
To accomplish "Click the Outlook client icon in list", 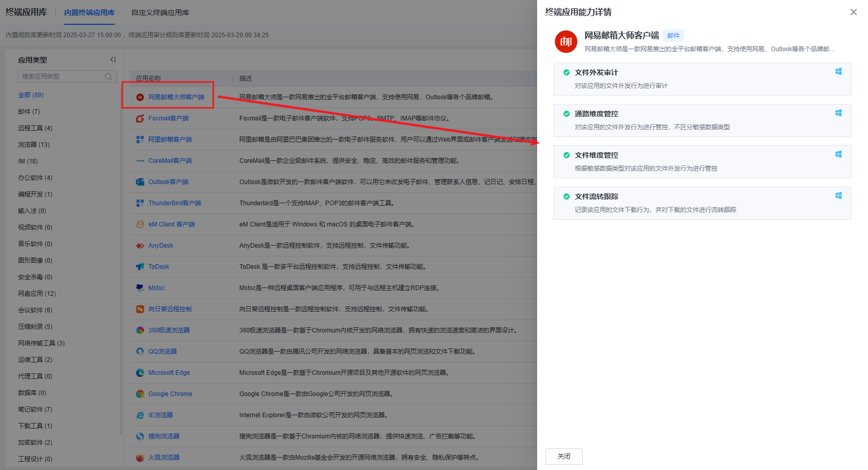I will pos(140,182).
